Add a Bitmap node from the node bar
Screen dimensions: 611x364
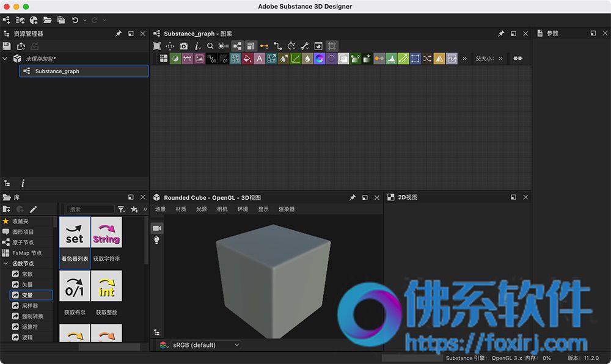pos(199,59)
